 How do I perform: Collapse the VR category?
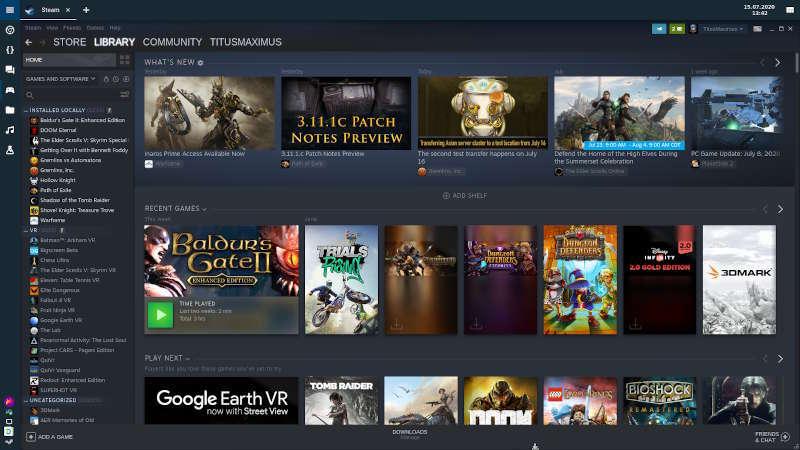pyautogui.click(x=26, y=231)
